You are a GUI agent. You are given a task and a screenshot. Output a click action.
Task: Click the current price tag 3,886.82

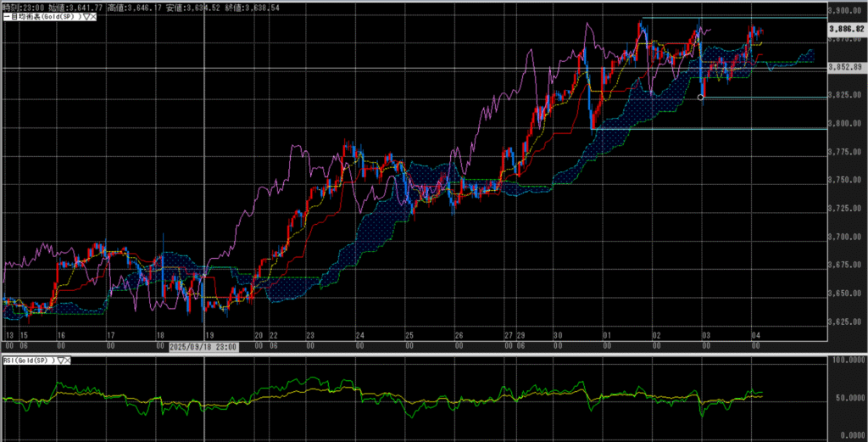pos(849,29)
